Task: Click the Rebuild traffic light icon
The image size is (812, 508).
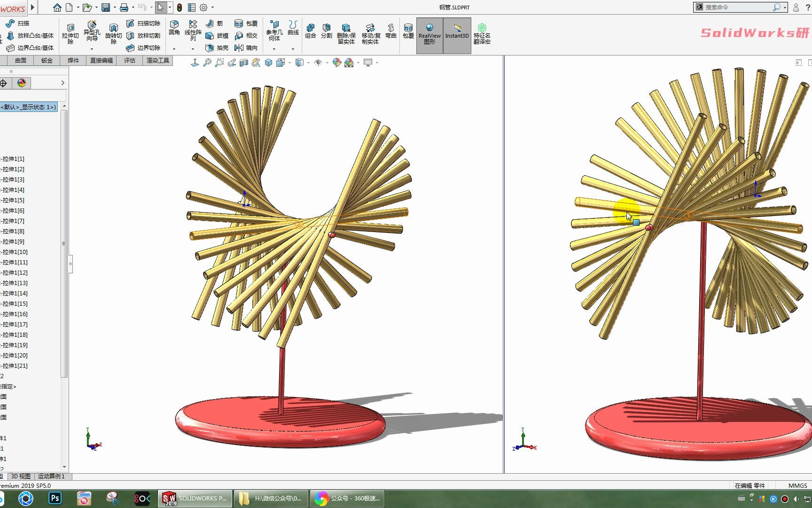Action: tap(180, 8)
